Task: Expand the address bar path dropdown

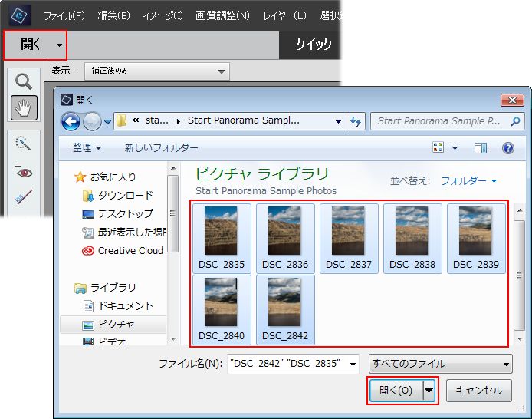Action: click(338, 121)
